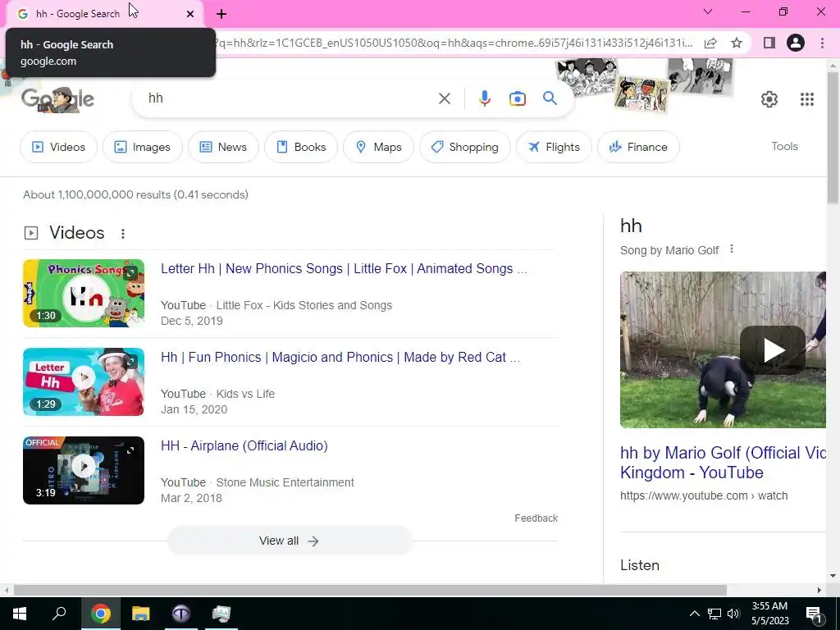The width and height of the screenshot is (840, 630).
Task: Play the Airplane 3:19 video thumbnail
Action: tap(84, 470)
